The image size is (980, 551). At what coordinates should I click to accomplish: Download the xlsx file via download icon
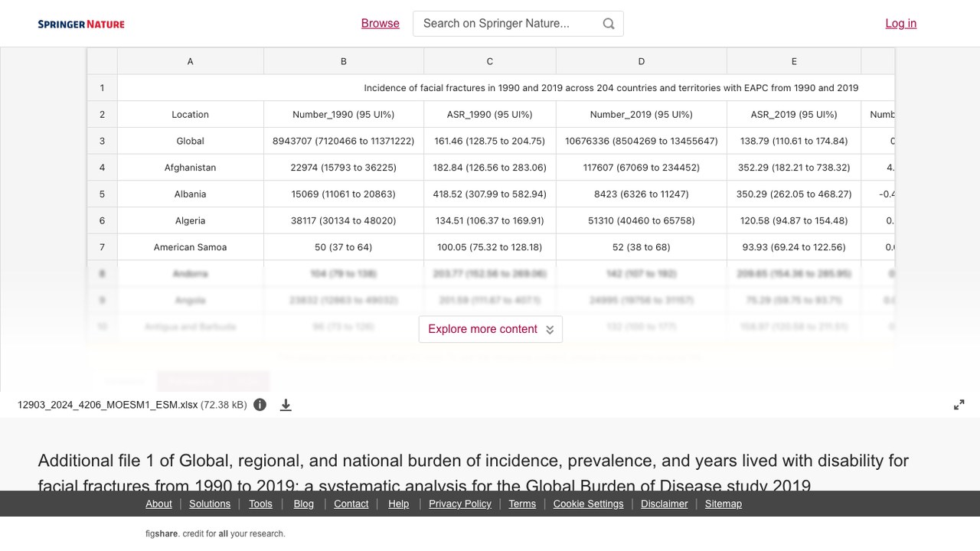tap(286, 405)
